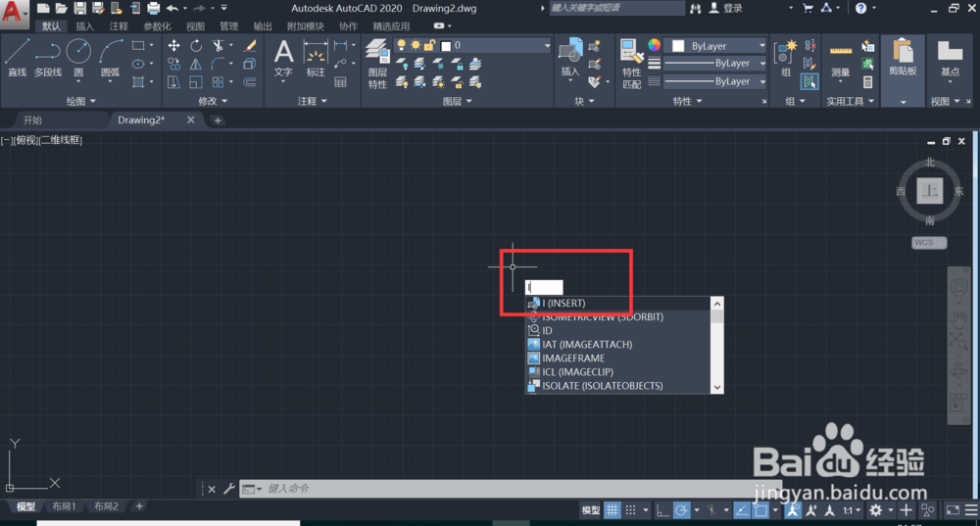Select the Arc (圆弧) tool

(111, 58)
